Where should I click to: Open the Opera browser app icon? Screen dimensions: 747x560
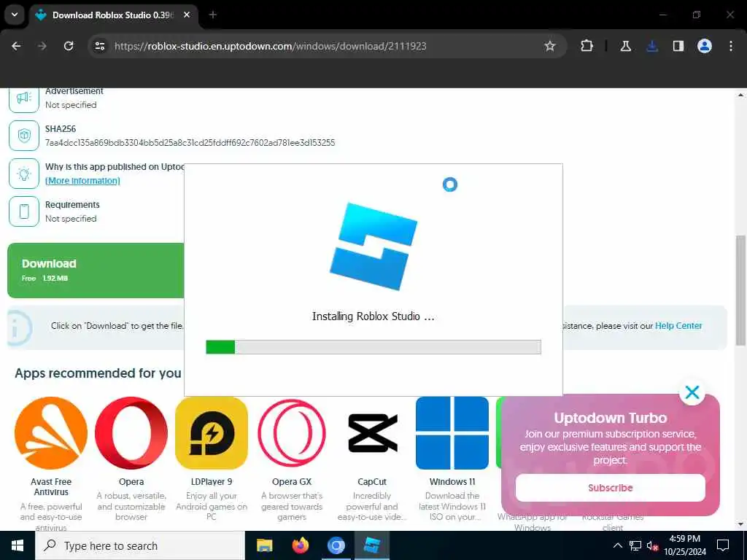131,433
